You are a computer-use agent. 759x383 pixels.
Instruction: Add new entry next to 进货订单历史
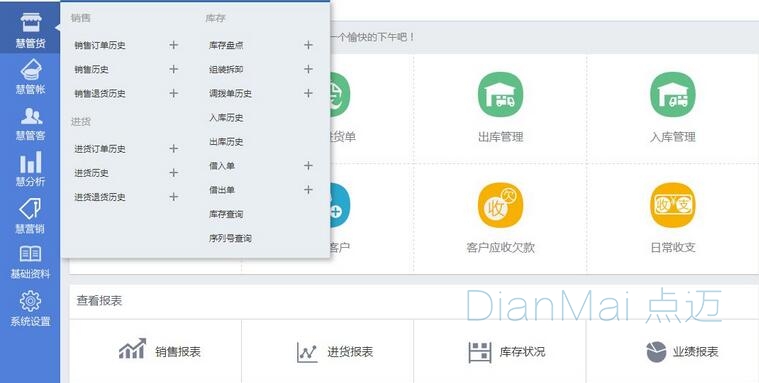pyautogui.click(x=174, y=149)
